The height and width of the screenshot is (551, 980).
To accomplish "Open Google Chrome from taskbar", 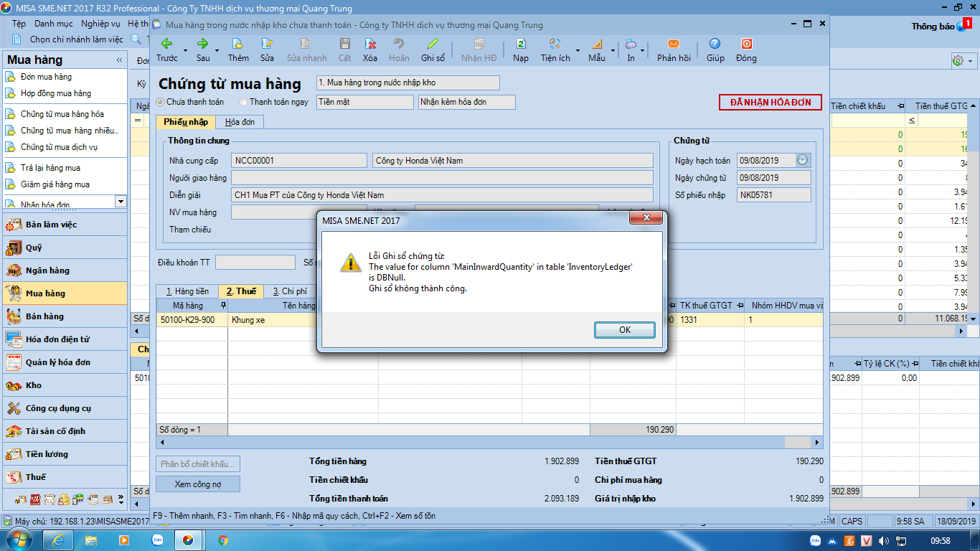I will (x=223, y=540).
